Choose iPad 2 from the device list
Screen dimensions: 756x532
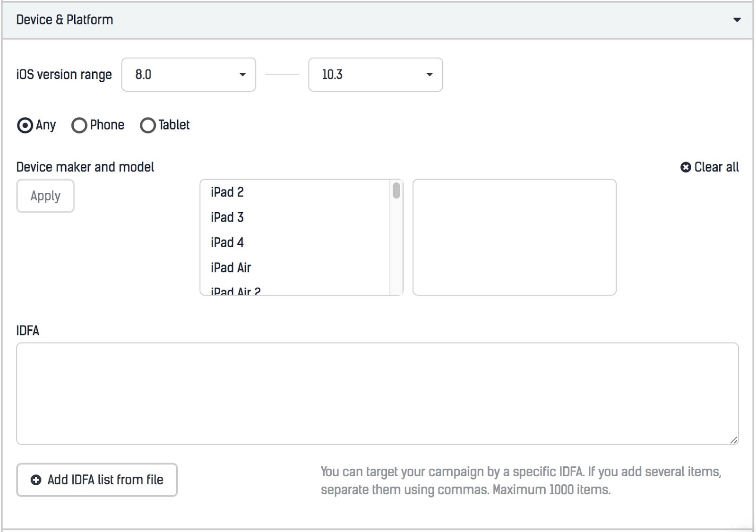(x=227, y=192)
